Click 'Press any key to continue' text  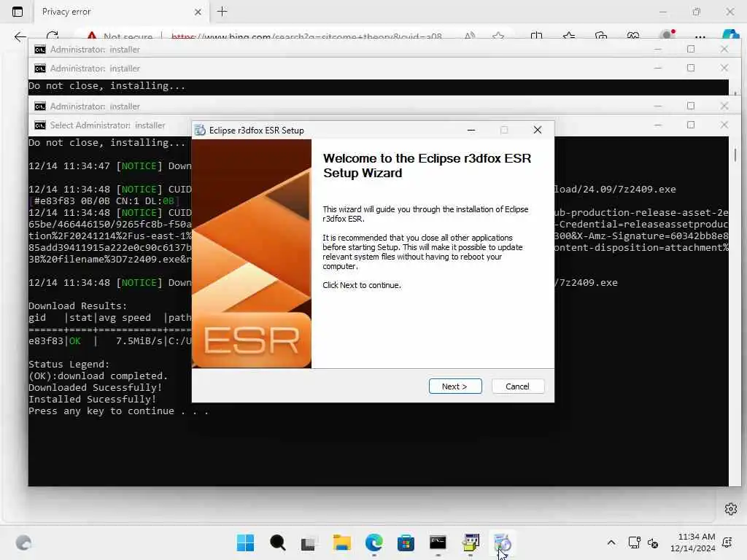point(119,411)
